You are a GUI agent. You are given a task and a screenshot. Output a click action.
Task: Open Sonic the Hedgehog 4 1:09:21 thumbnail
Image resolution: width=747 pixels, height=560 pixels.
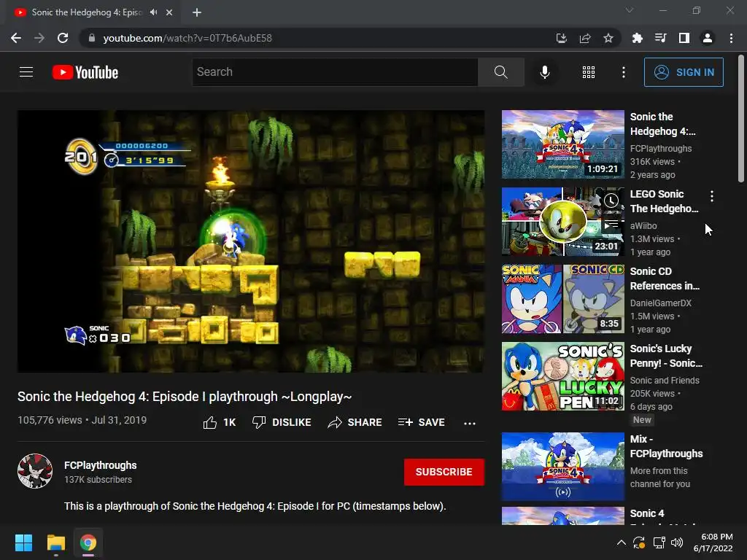coord(562,144)
